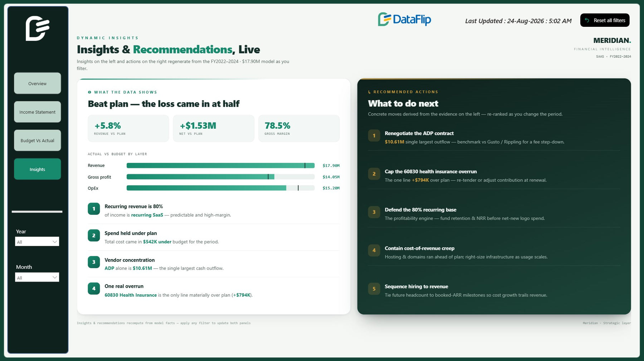The height and width of the screenshot is (361, 644).
Task: Click action badge 5 Sequence hiring
Action: click(374, 289)
